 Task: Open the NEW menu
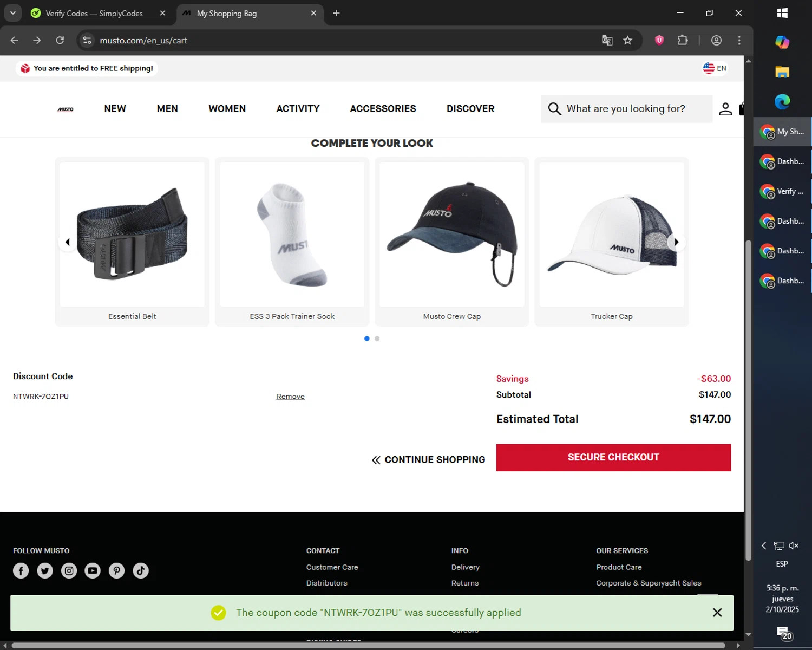[x=115, y=109]
